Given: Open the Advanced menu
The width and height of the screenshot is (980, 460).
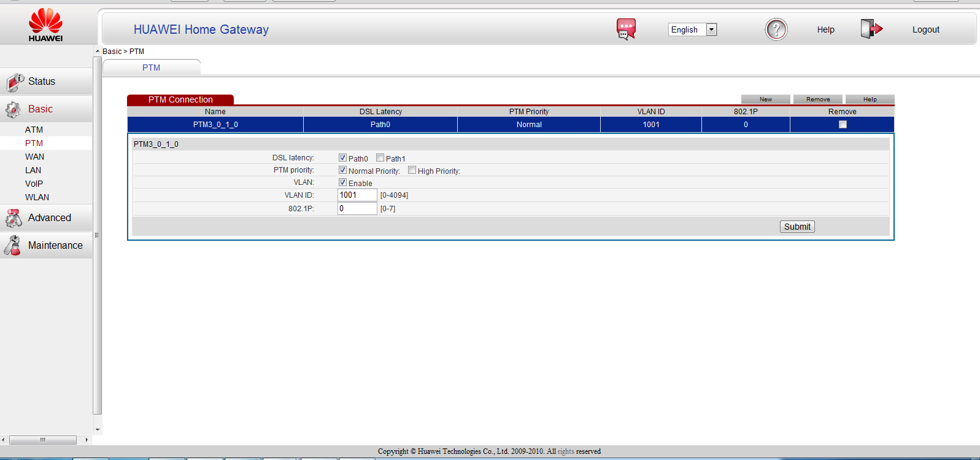Looking at the screenshot, I should coord(50,218).
